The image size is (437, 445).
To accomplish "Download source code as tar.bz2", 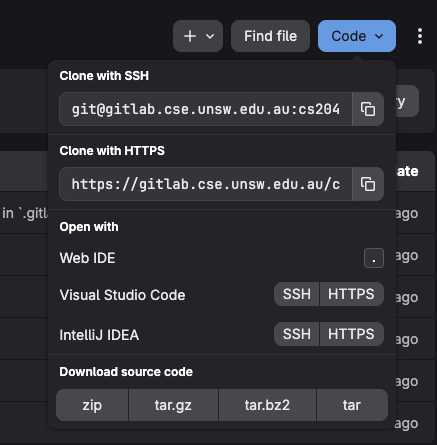I will [267, 405].
